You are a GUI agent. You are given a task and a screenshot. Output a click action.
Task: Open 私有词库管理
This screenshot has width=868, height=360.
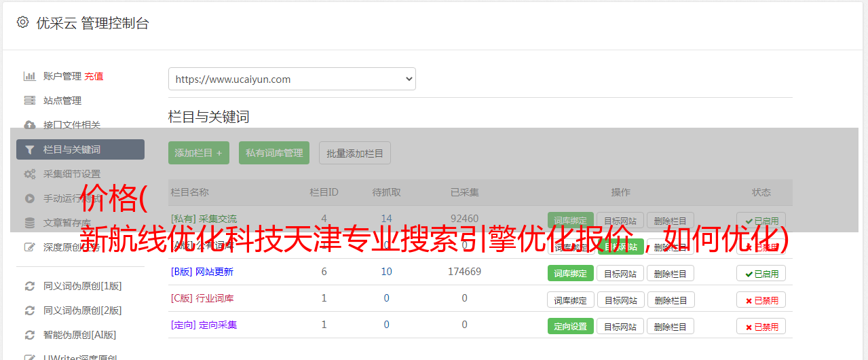[x=274, y=153]
